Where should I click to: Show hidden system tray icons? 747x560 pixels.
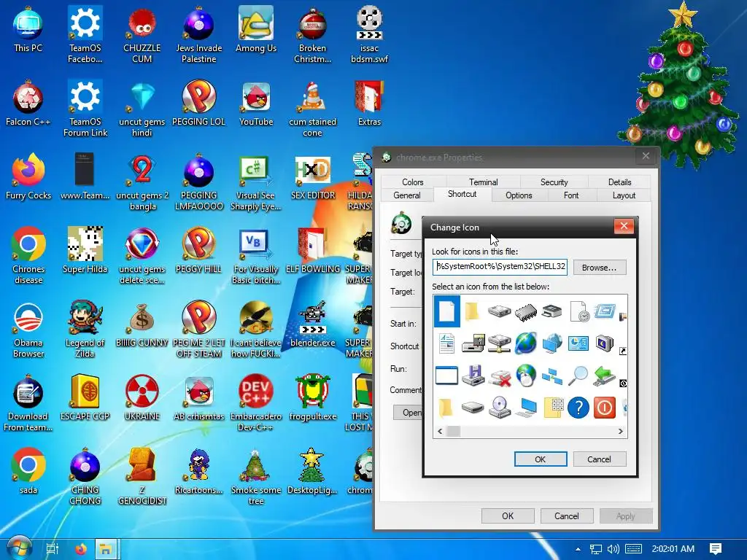point(578,549)
